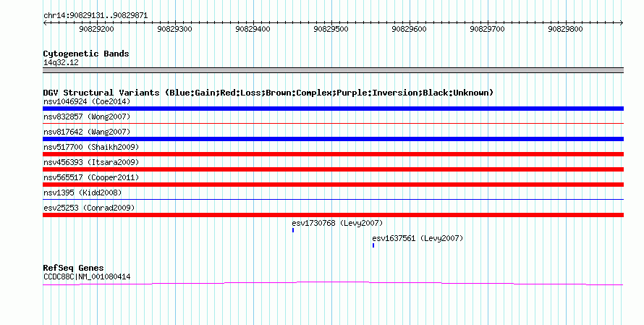Select the red bar of esv25253
644x325 pixels.
(333, 215)
